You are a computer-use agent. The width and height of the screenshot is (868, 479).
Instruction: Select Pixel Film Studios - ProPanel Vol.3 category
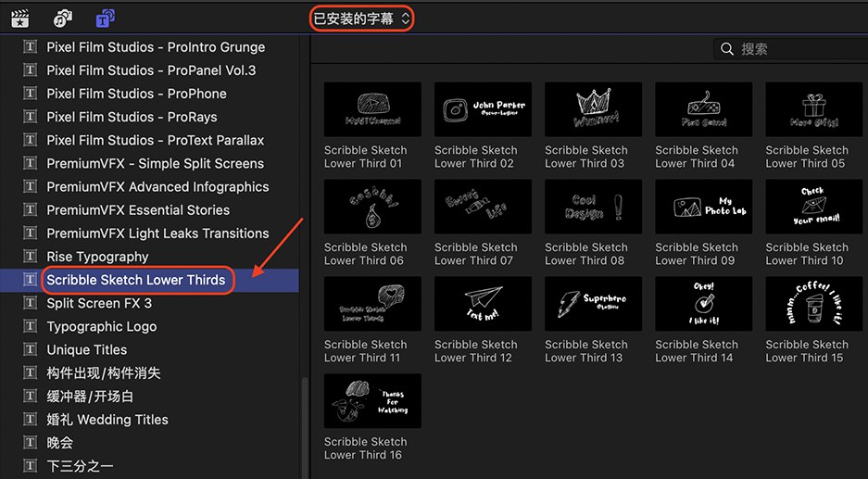(149, 70)
